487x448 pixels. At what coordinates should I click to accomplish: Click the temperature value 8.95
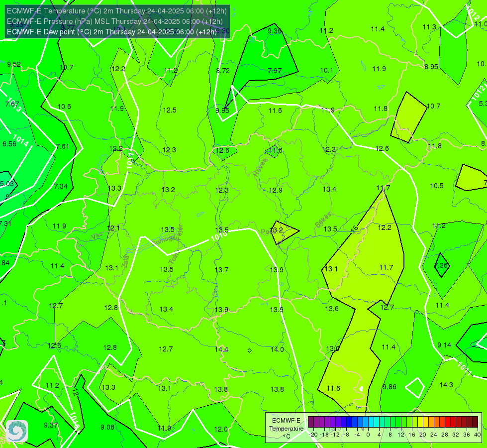(431, 67)
